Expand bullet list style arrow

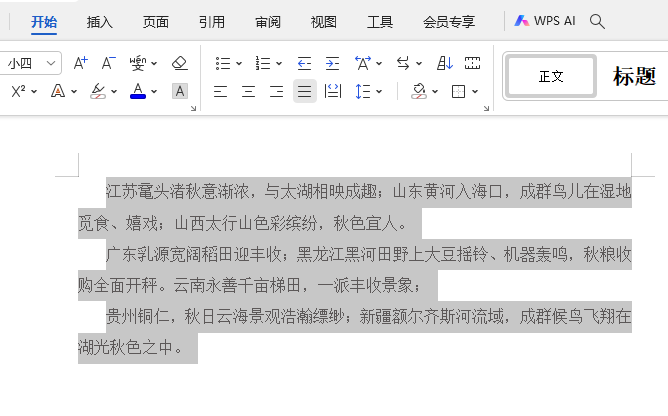pyautogui.click(x=239, y=64)
